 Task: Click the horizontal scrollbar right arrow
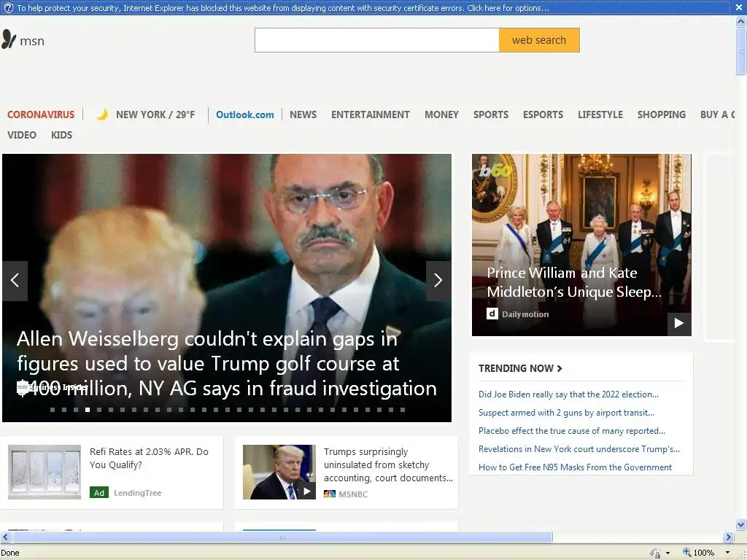coord(728,537)
